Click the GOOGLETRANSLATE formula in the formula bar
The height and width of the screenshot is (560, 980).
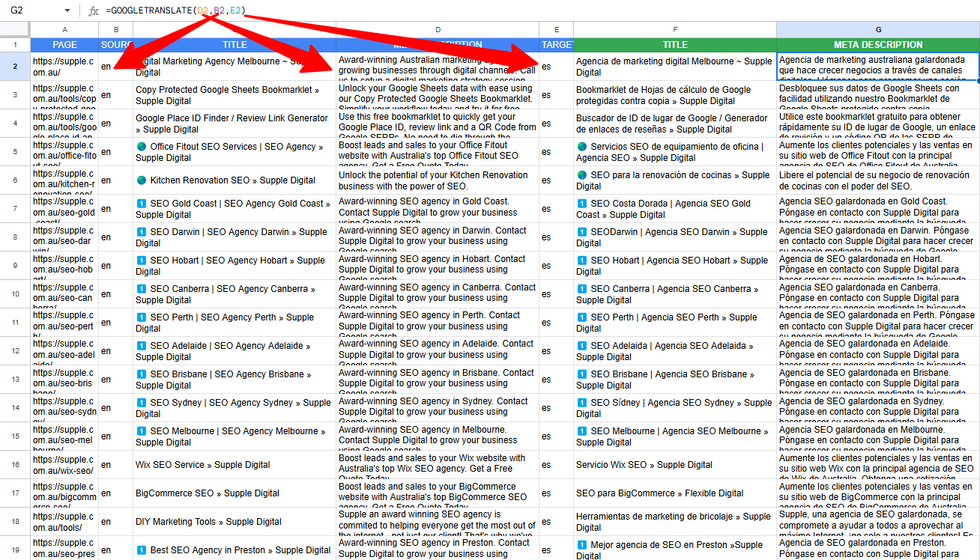[175, 10]
